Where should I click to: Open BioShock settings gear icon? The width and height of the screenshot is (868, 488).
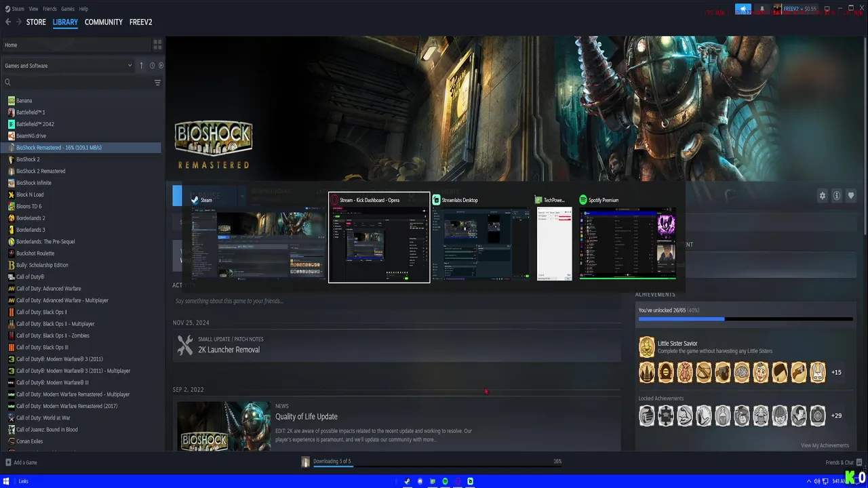(x=823, y=196)
